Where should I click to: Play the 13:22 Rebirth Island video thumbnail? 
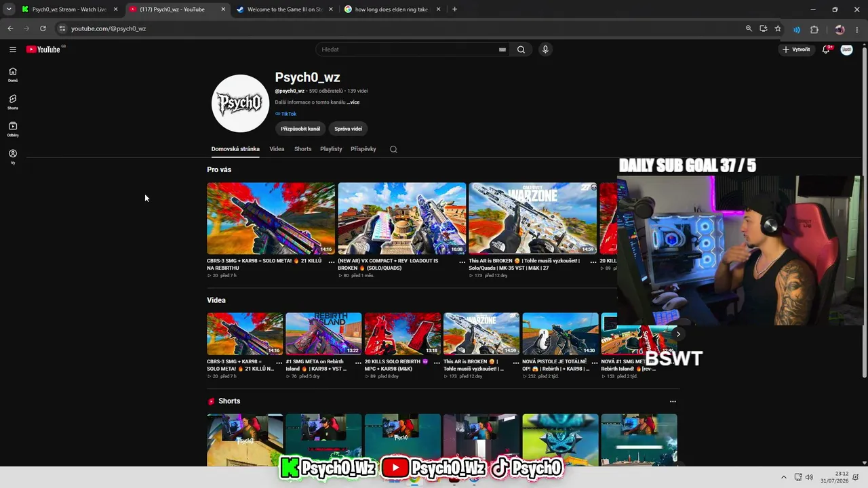coord(323,333)
